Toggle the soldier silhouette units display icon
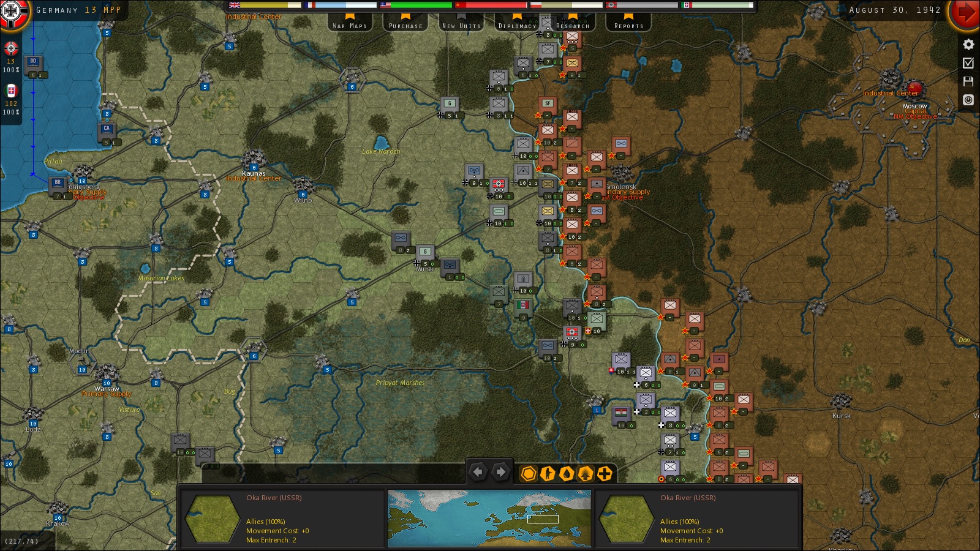 click(x=548, y=473)
